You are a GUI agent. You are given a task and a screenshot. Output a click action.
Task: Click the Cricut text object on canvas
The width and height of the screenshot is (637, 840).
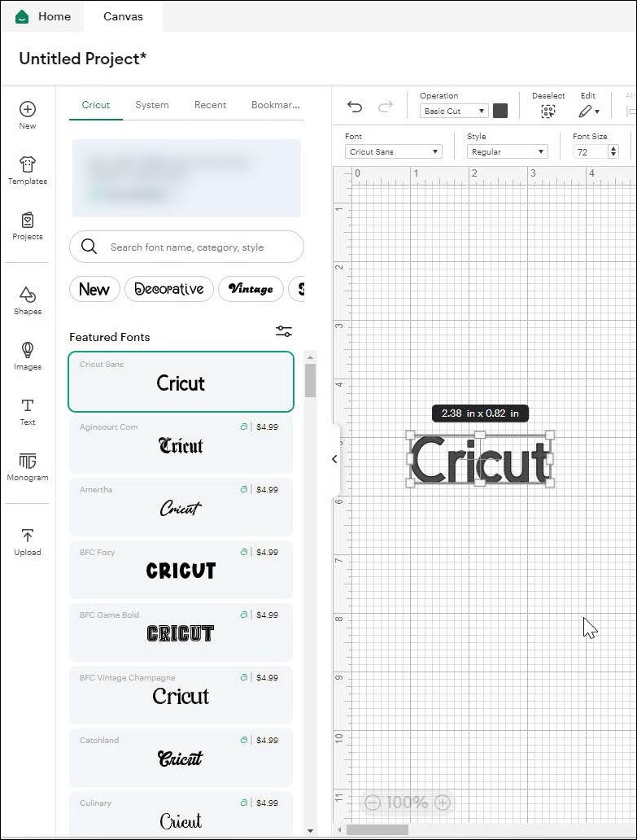480,460
